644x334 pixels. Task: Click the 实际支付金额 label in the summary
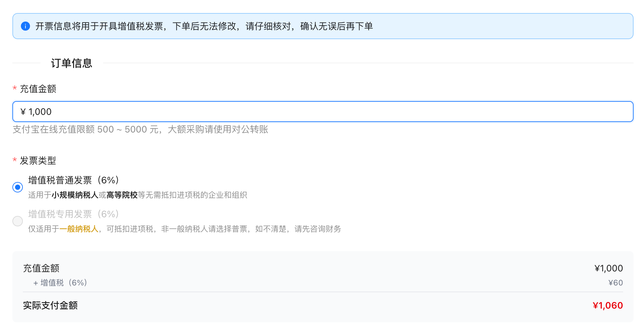coord(50,305)
